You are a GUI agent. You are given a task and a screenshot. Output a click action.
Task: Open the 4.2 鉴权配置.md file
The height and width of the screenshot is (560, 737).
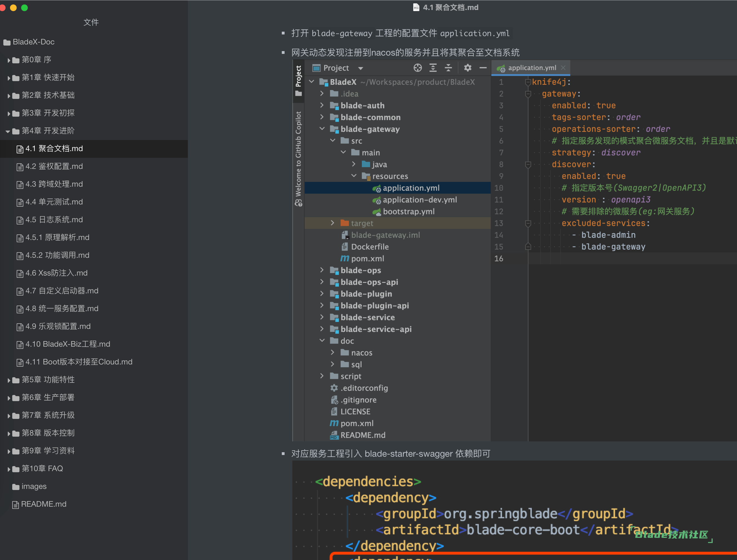click(x=94, y=166)
